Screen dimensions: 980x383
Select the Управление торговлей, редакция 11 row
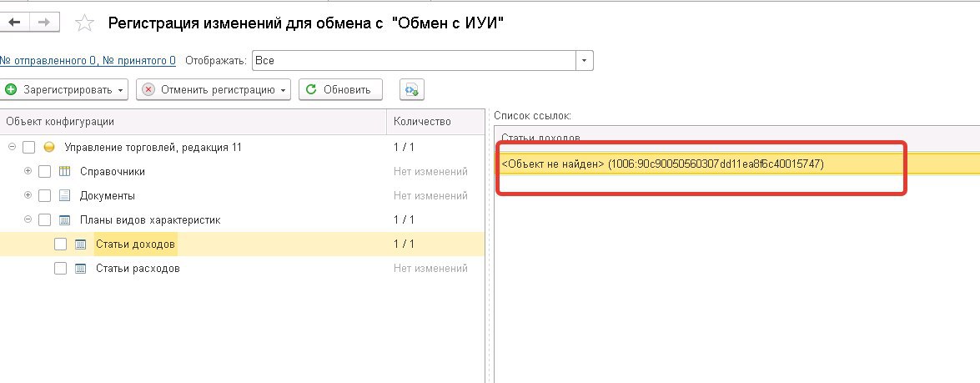tap(242, 148)
